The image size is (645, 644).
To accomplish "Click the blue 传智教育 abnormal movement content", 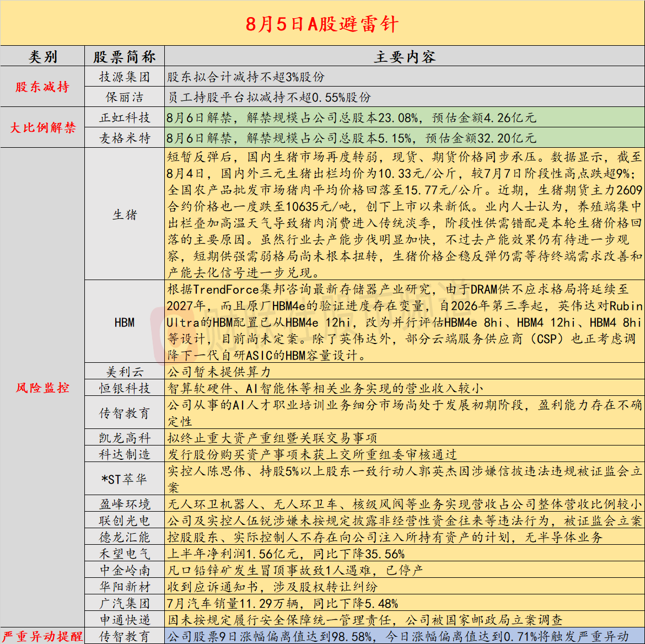I will tap(405, 636).
